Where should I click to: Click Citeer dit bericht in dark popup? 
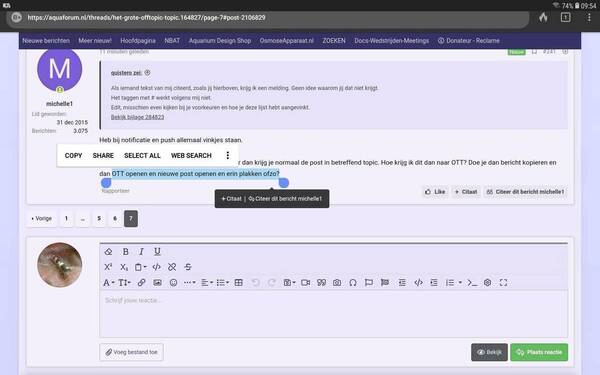(285, 199)
